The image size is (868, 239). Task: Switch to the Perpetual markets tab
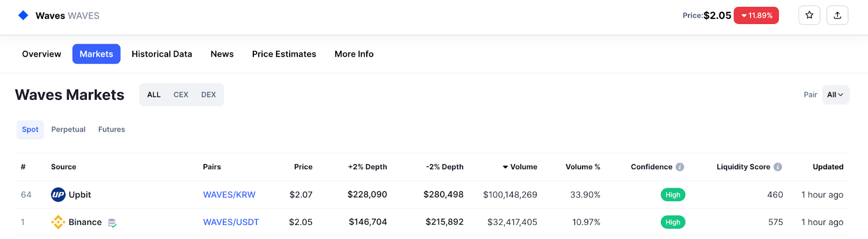click(x=68, y=130)
